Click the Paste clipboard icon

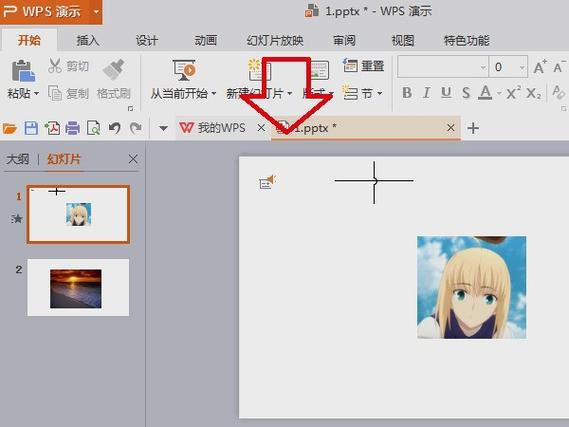(x=23, y=70)
